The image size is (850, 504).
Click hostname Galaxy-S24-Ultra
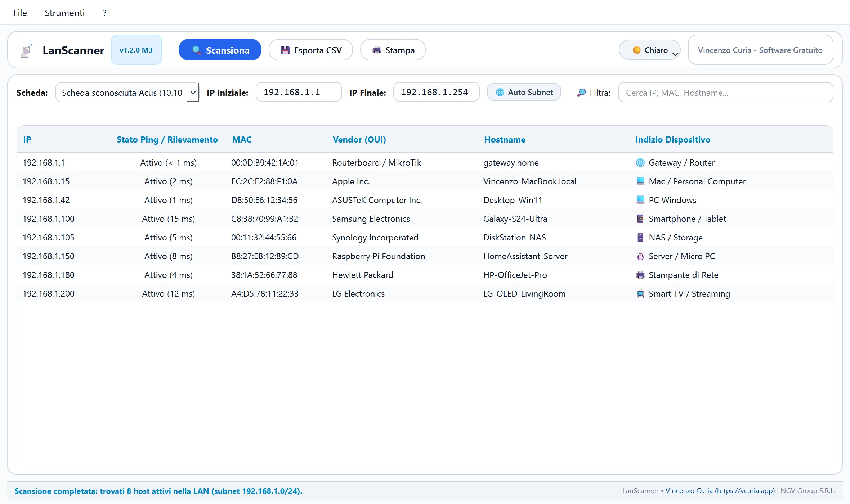click(x=515, y=219)
